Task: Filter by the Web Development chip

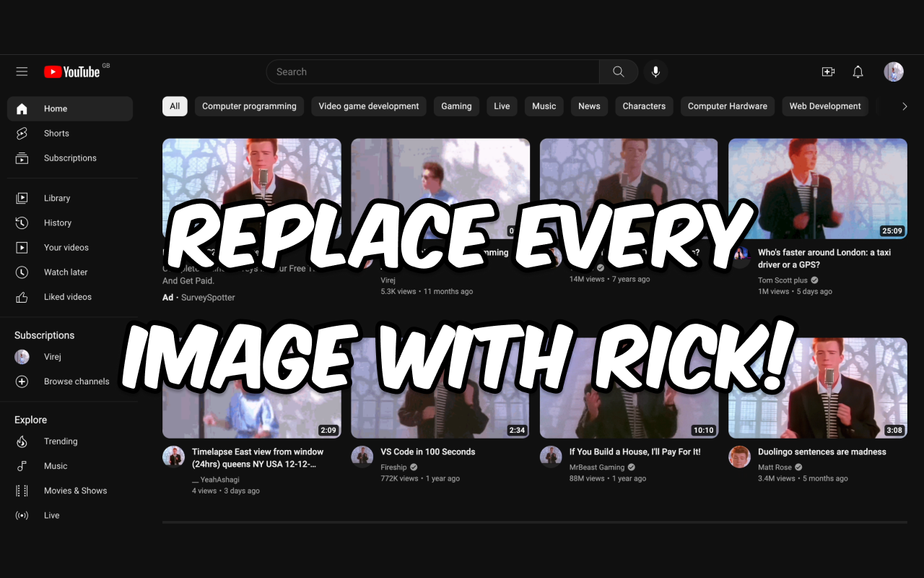Action: tap(825, 106)
